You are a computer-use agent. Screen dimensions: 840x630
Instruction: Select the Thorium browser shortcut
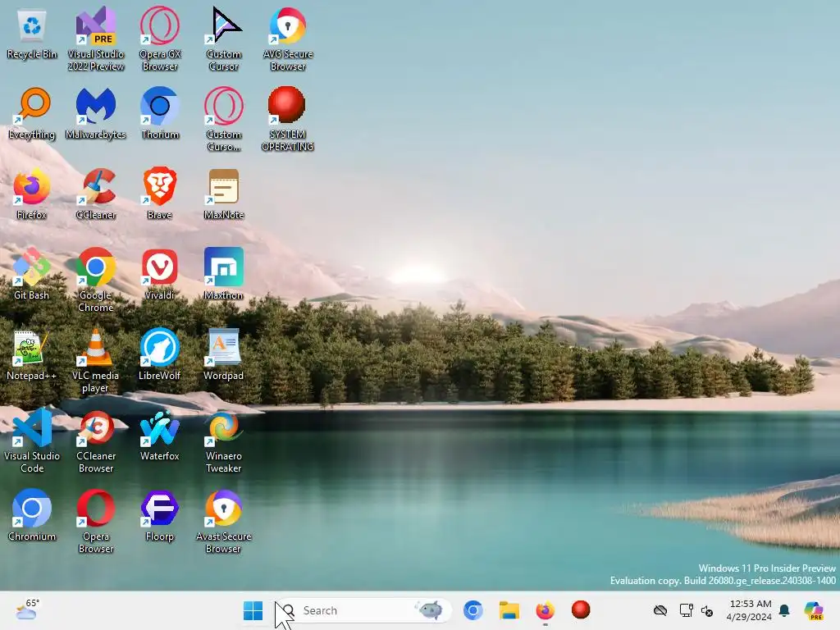point(160,113)
